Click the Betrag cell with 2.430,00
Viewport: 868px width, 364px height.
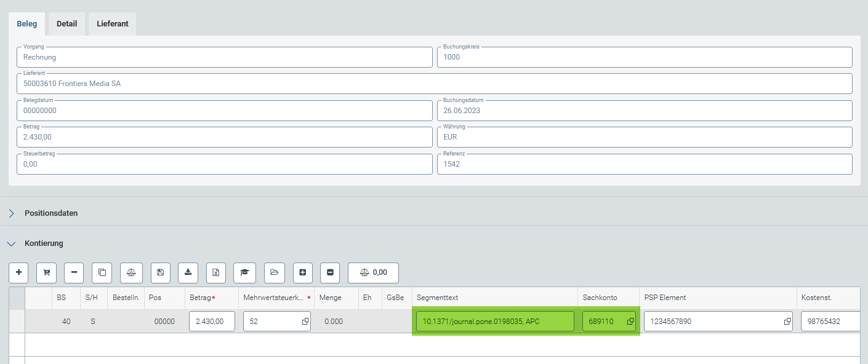pyautogui.click(x=211, y=322)
